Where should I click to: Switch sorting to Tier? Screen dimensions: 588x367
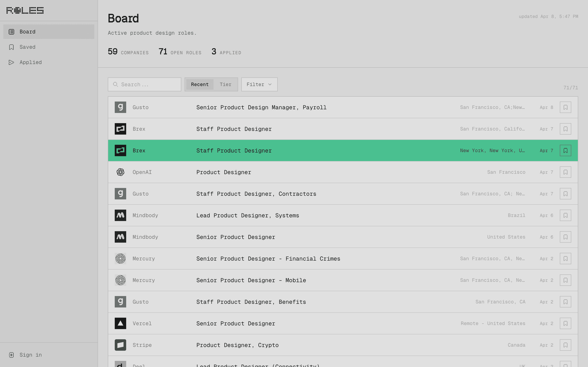[x=225, y=84]
